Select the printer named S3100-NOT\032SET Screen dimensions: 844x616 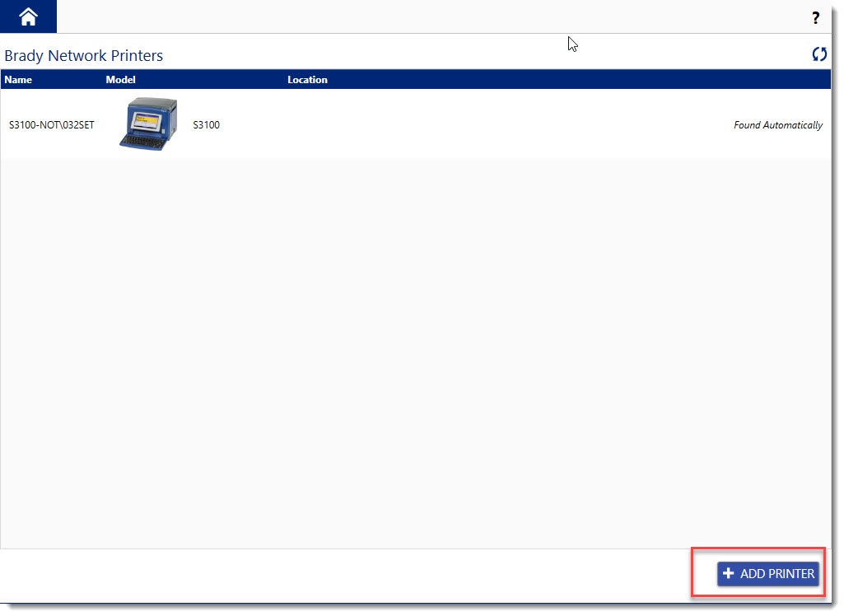coord(53,125)
